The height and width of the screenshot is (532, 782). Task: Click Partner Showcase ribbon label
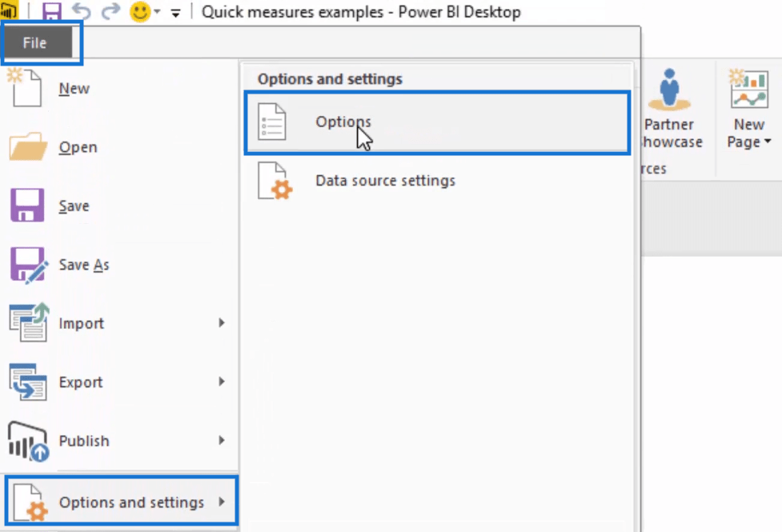coord(672,133)
